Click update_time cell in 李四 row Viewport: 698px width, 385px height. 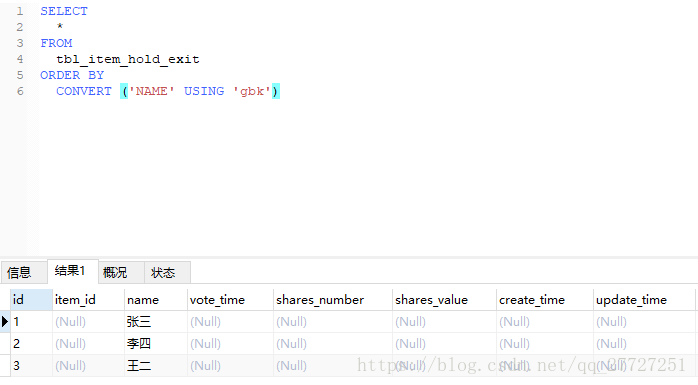coord(644,344)
